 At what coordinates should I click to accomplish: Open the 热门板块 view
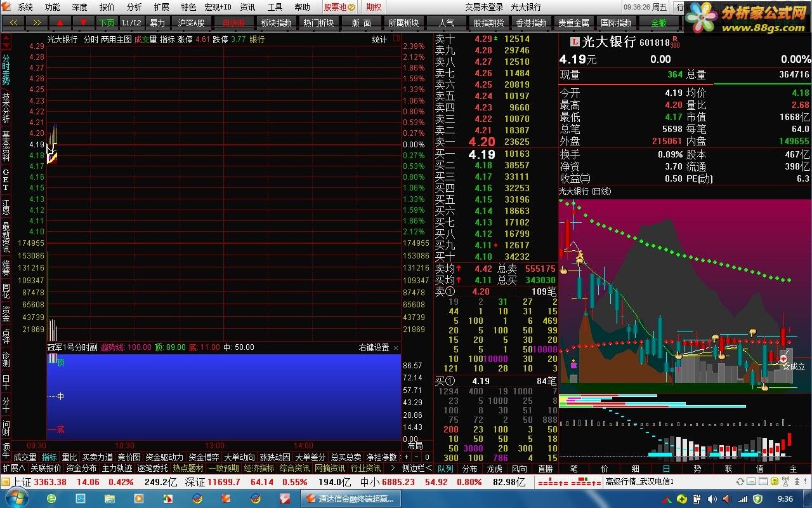[318, 22]
